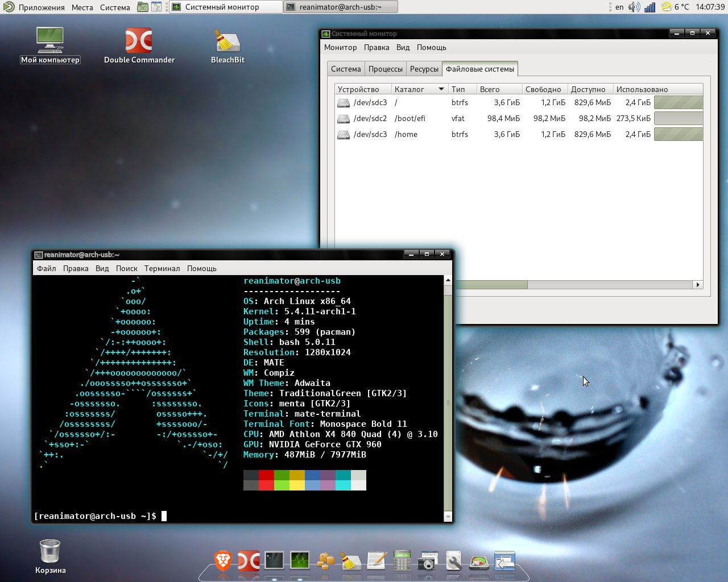728x582 pixels.
Task: Click the clock showing 14:07:39
Action: [x=710, y=7]
